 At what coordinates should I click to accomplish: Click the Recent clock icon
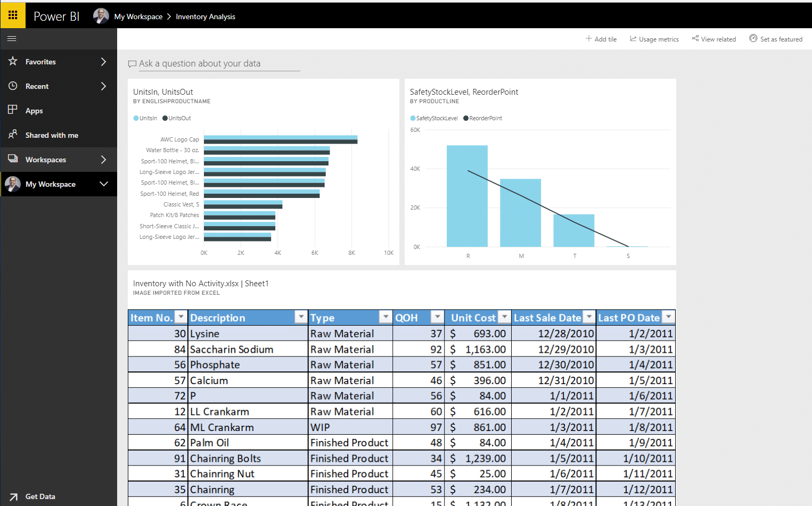(13, 86)
